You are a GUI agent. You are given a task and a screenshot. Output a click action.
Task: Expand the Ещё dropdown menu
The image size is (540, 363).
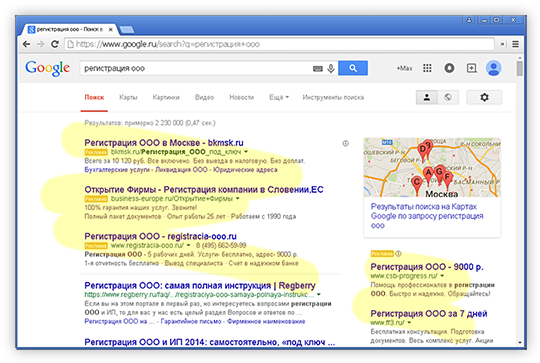click(279, 97)
